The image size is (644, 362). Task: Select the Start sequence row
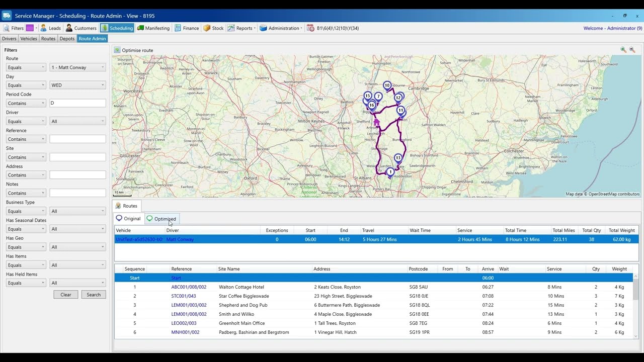tap(373, 278)
